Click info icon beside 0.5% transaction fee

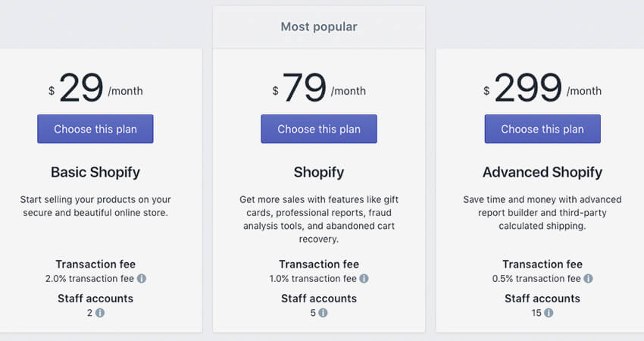click(x=588, y=279)
